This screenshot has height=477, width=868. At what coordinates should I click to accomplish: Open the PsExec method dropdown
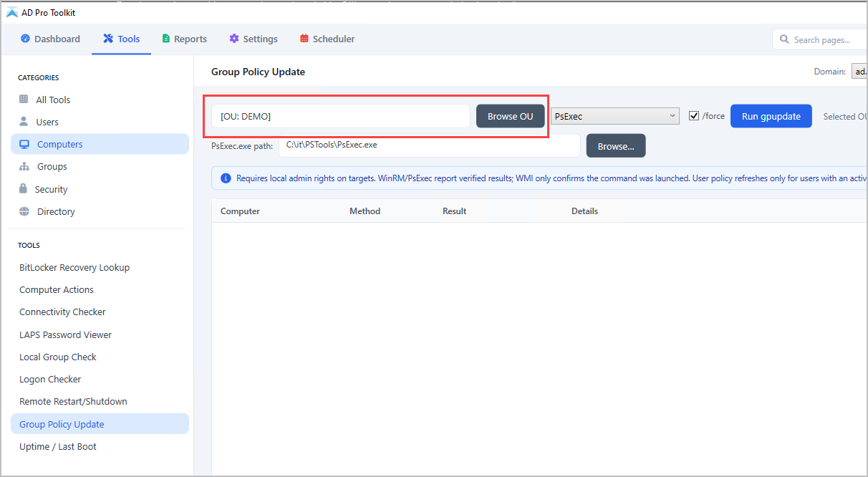click(615, 116)
